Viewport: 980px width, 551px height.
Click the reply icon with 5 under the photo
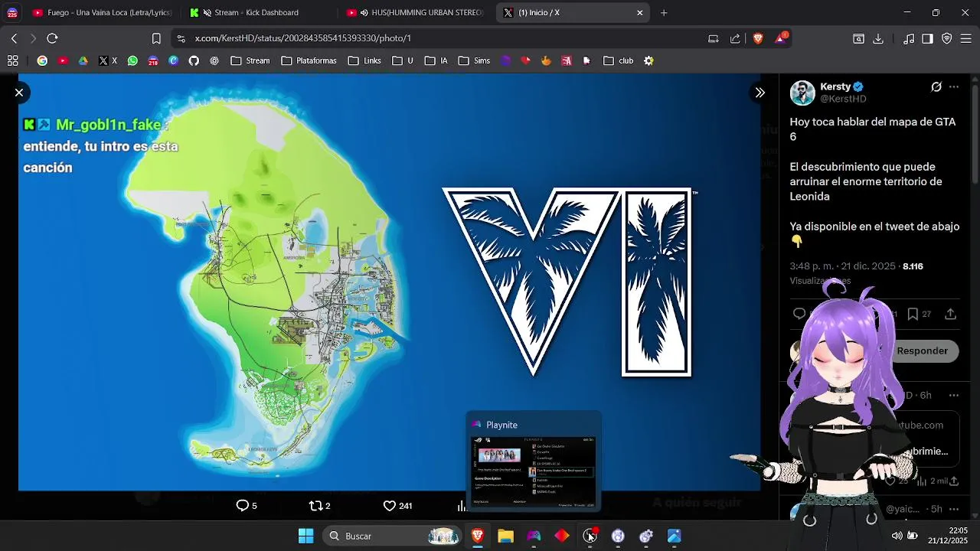tap(246, 505)
